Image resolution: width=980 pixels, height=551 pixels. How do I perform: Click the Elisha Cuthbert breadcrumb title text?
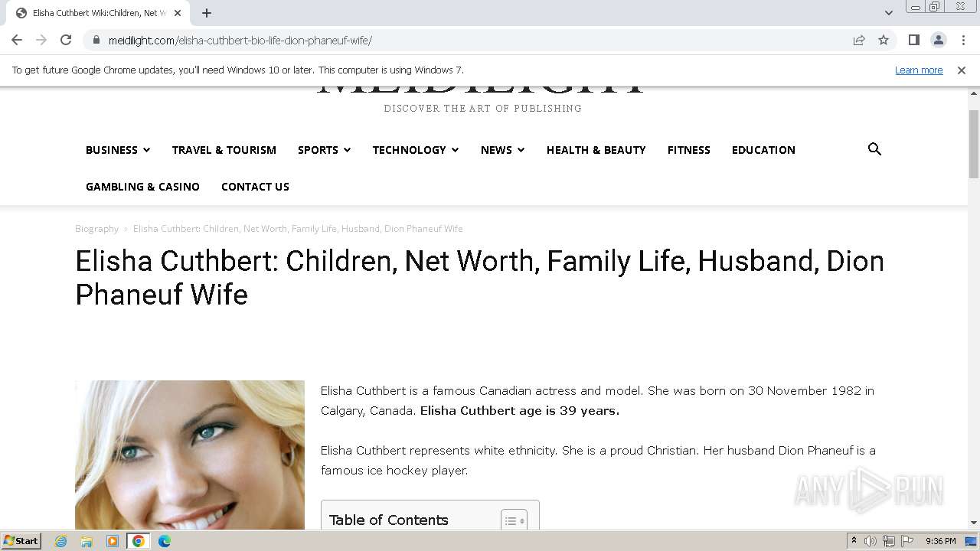click(298, 229)
